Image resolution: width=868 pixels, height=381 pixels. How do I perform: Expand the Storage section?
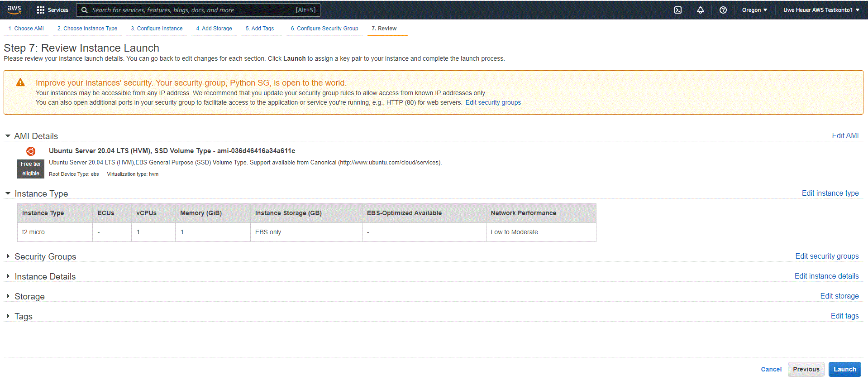pyautogui.click(x=8, y=296)
